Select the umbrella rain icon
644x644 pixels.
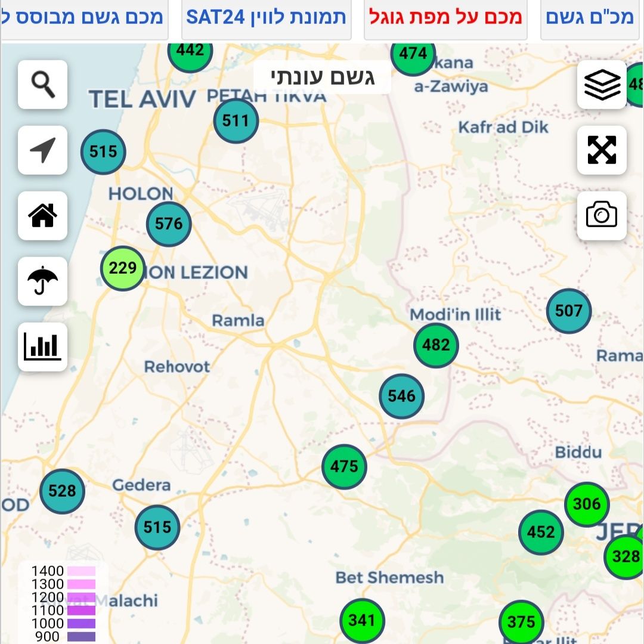pyautogui.click(x=42, y=281)
